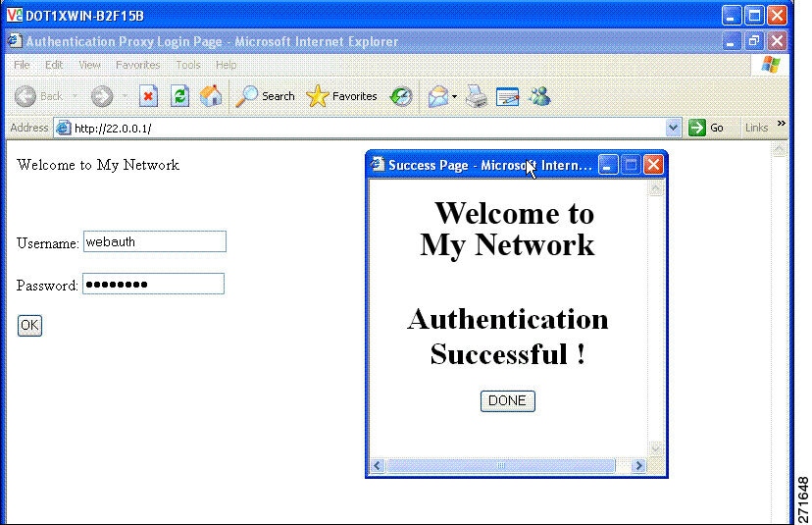This screenshot has height=525, width=812.
Task: Click into the Password field
Action: (x=153, y=284)
